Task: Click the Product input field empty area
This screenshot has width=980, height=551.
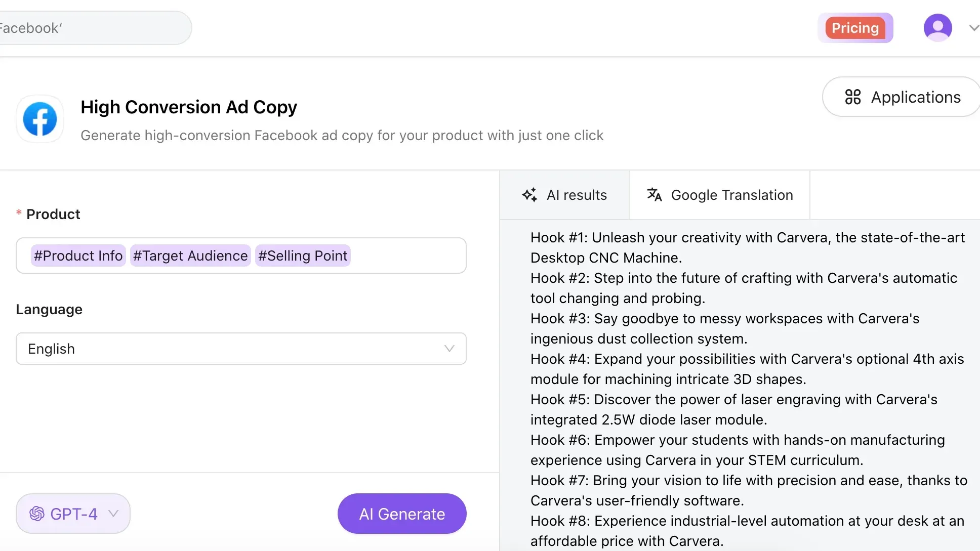Action: (407, 256)
